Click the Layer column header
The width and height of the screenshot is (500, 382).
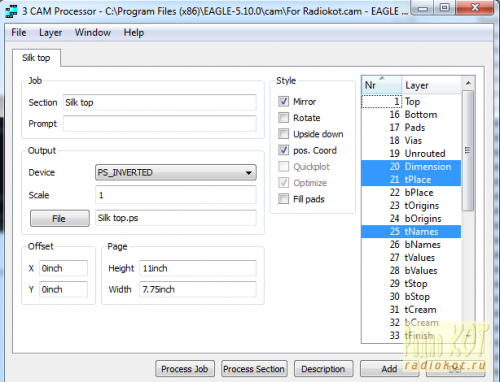pyautogui.click(x=432, y=85)
